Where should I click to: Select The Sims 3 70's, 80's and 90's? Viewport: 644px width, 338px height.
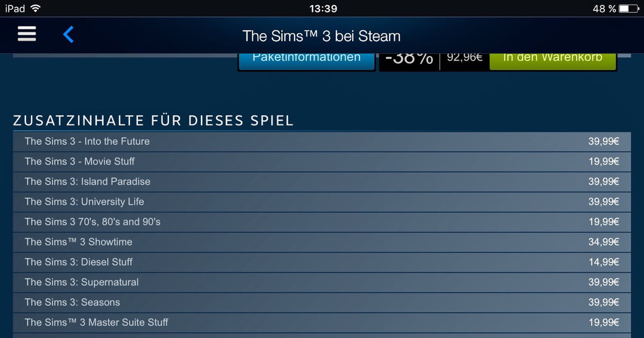click(323, 222)
